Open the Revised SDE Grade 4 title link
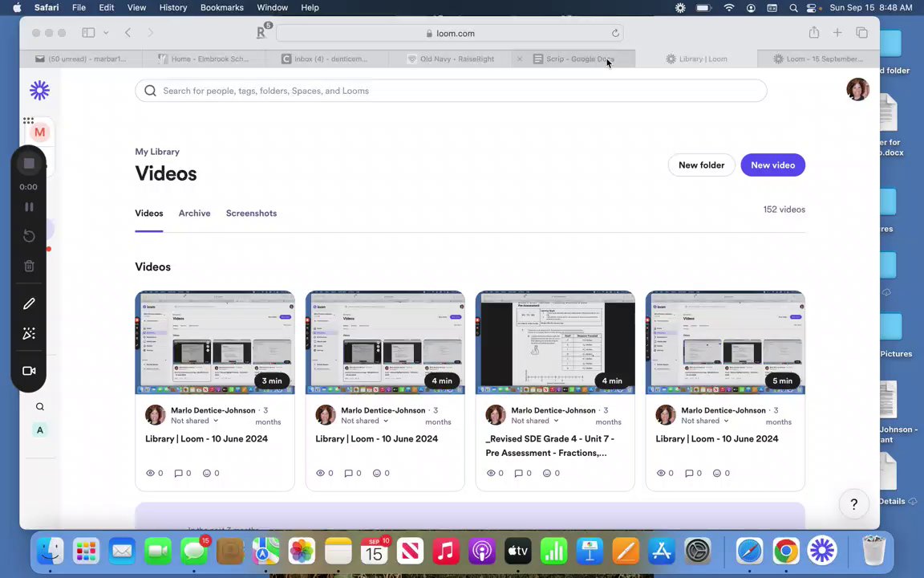This screenshot has height=578, width=924. click(x=549, y=446)
